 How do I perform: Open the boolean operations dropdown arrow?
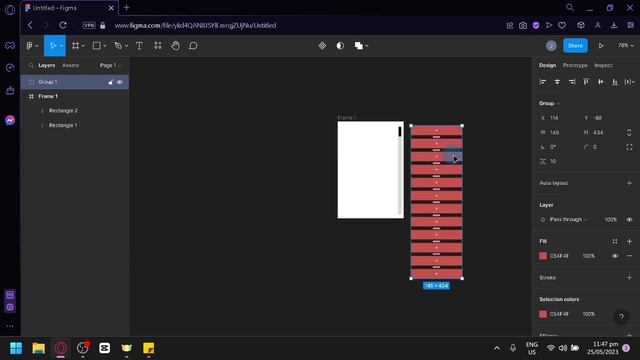pyautogui.click(x=367, y=46)
